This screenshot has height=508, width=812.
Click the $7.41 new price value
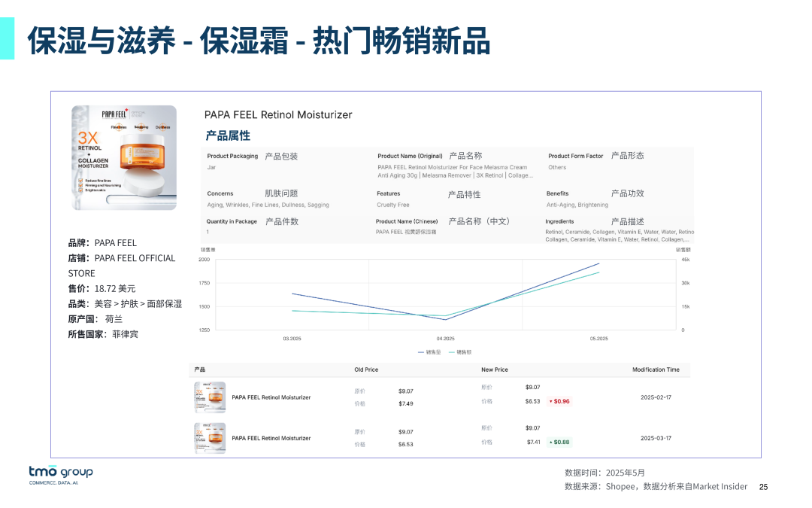pos(533,443)
